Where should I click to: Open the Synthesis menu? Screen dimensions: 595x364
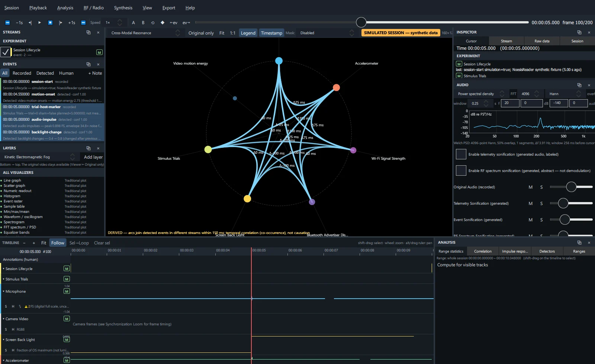(123, 8)
